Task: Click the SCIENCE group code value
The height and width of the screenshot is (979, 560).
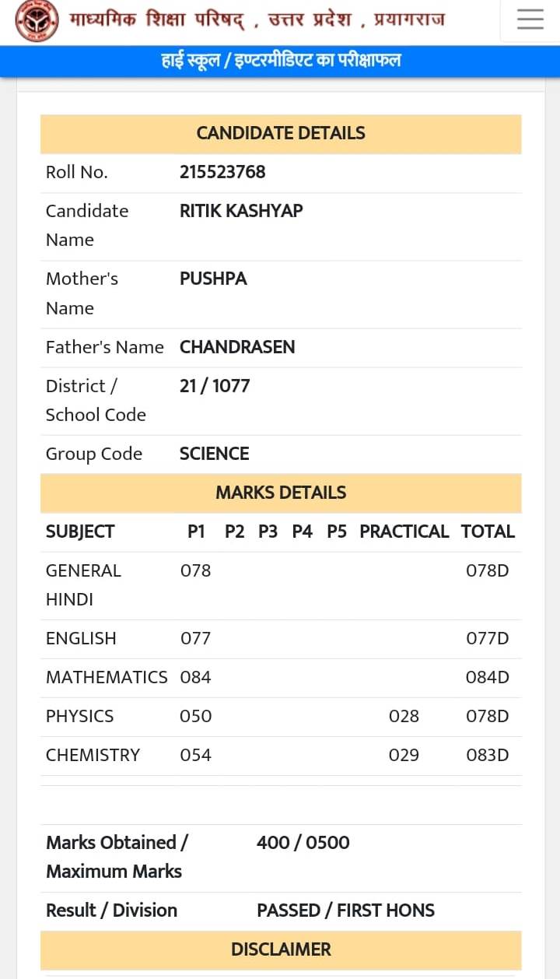Action: [215, 454]
